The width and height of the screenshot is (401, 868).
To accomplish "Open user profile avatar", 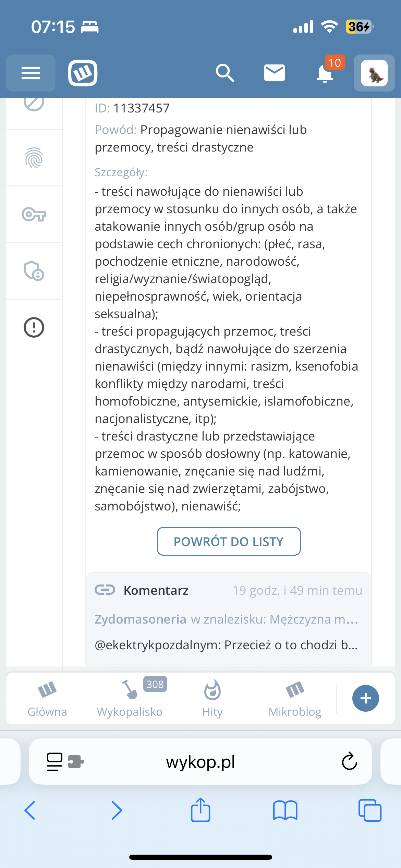I will pos(374,73).
